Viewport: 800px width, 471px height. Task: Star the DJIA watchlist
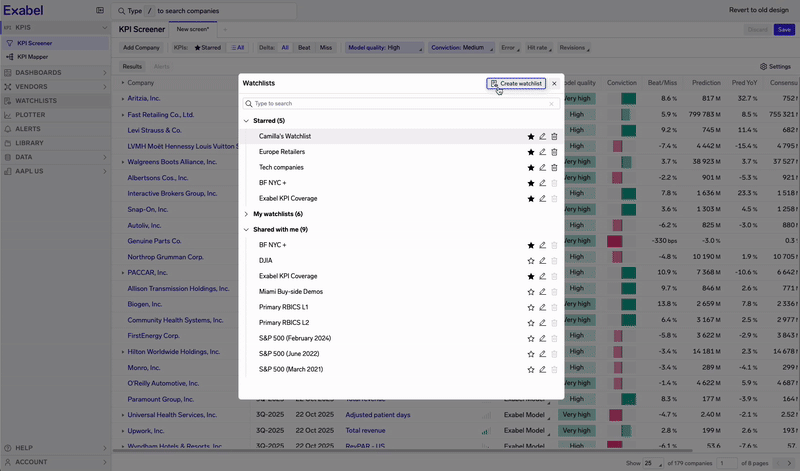531,261
